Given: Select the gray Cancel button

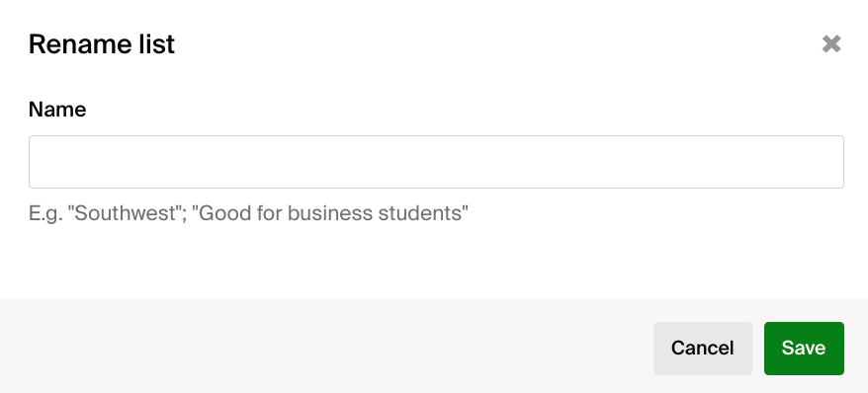Looking at the screenshot, I should pyautogui.click(x=703, y=349).
